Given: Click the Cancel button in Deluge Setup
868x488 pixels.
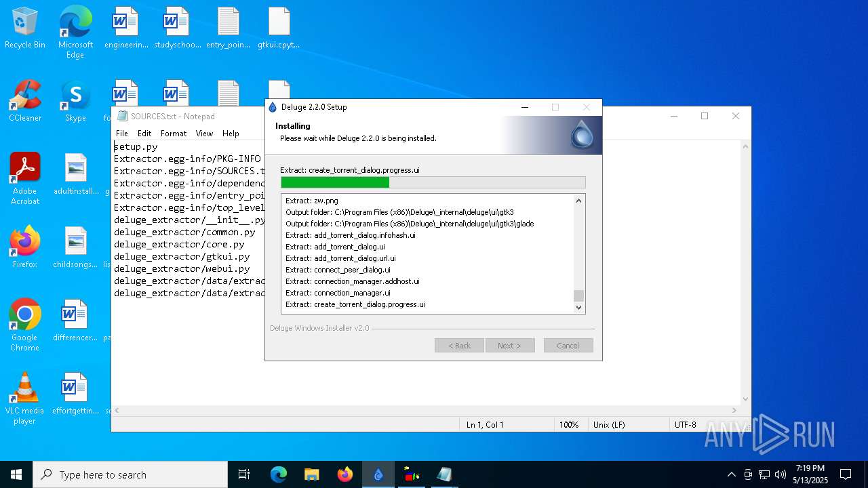Looking at the screenshot, I should point(568,346).
